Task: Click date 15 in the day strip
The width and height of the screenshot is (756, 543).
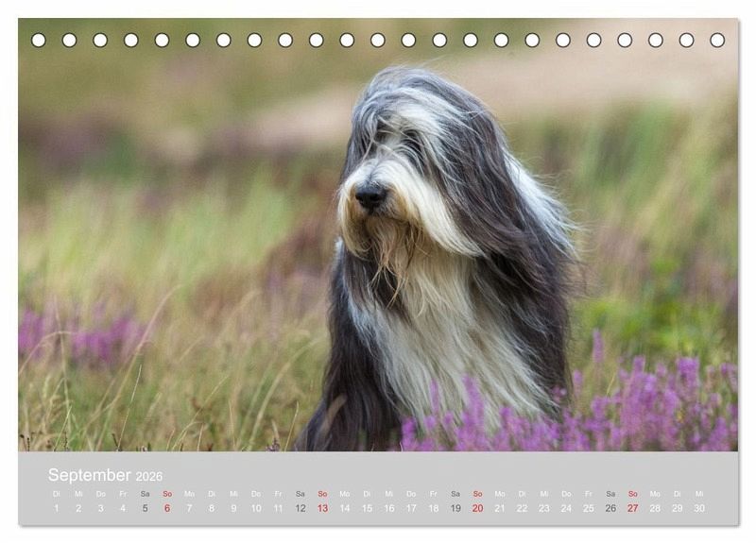Action: 367,508
